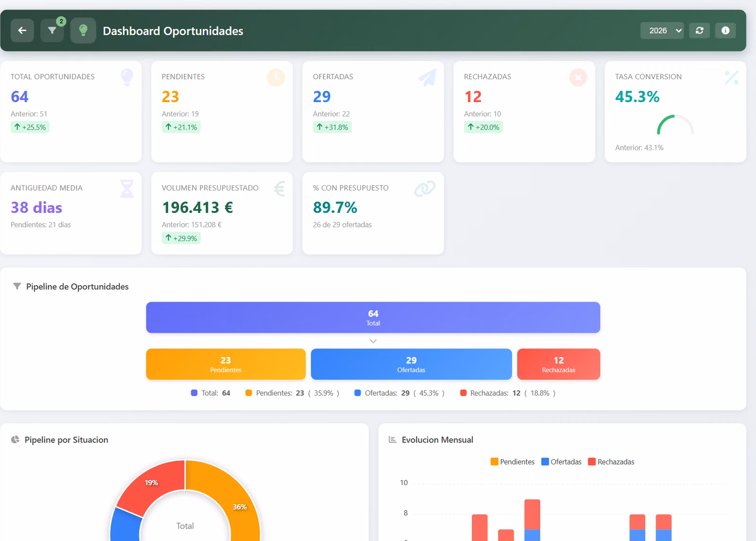
Task: Open the info button in header
Action: click(725, 31)
